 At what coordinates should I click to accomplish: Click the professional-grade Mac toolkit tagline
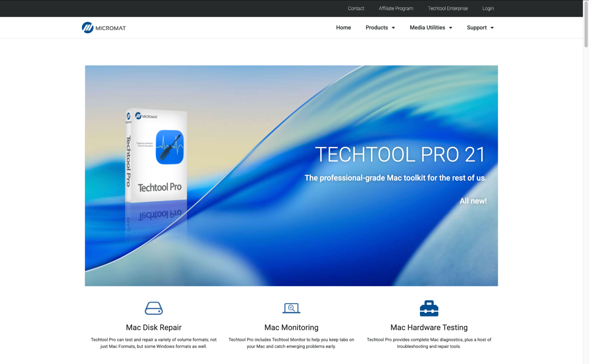click(x=395, y=178)
